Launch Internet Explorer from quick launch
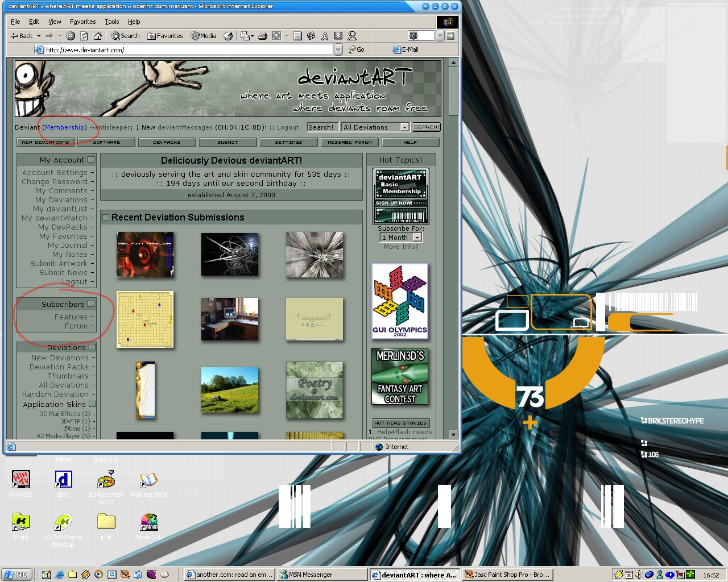Viewport: 728px width, 582px height. (59, 575)
